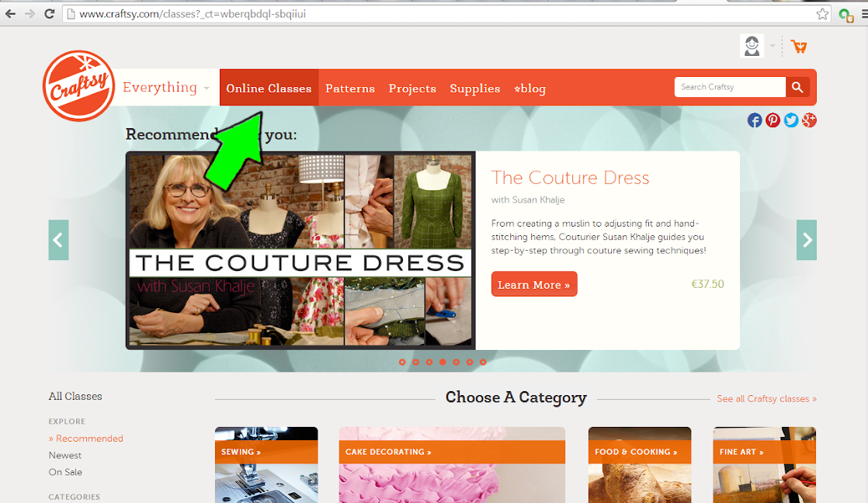868x503 pixels.
Task: Click the Learn More button
Action: 534,284
